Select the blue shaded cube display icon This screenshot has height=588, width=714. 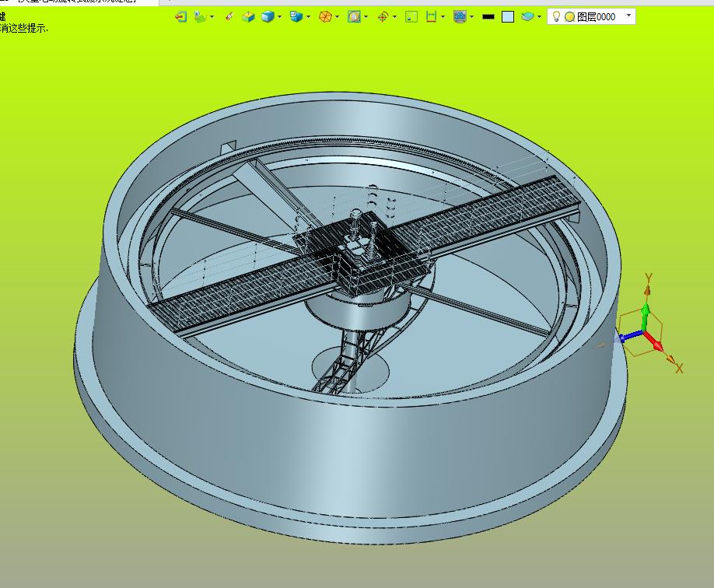coord(268,16)
